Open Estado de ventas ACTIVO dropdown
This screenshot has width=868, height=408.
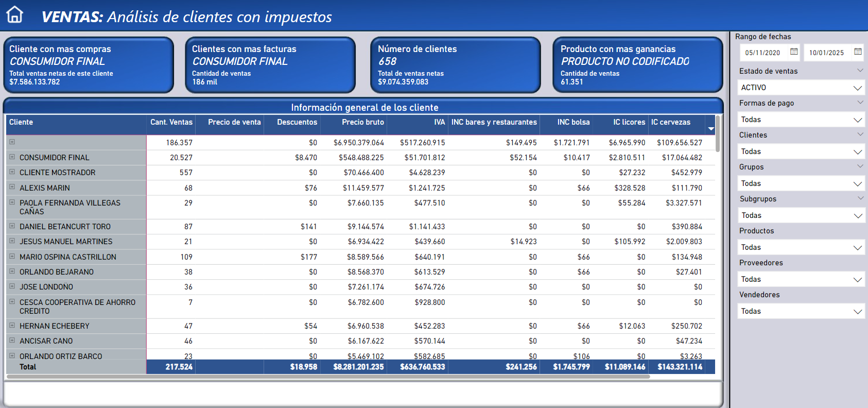click(801, 88)
